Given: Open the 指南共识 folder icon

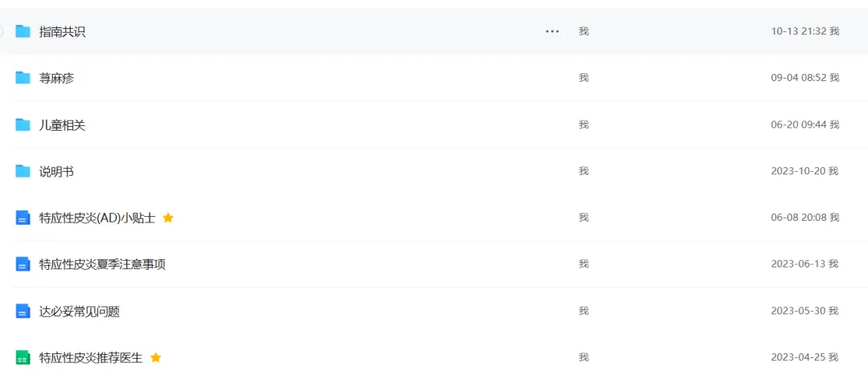Looking at the screenshot, I should tap(23, 31).
